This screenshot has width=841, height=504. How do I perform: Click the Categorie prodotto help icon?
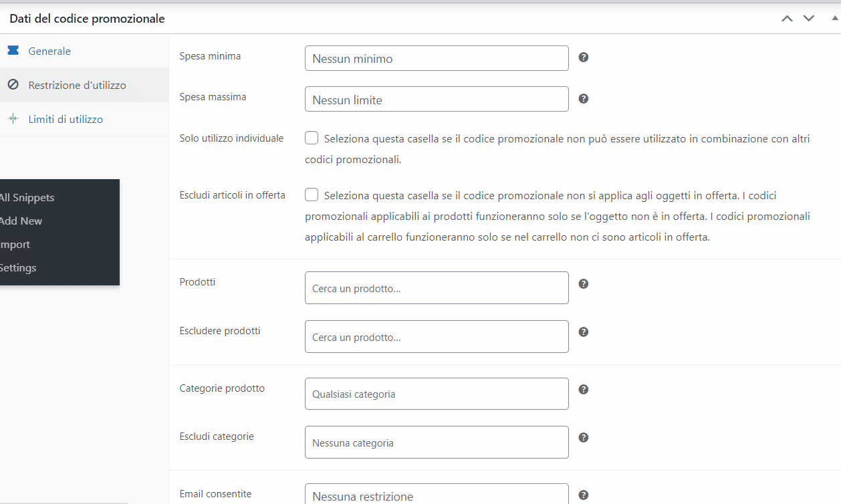click(x=583, y=389)
